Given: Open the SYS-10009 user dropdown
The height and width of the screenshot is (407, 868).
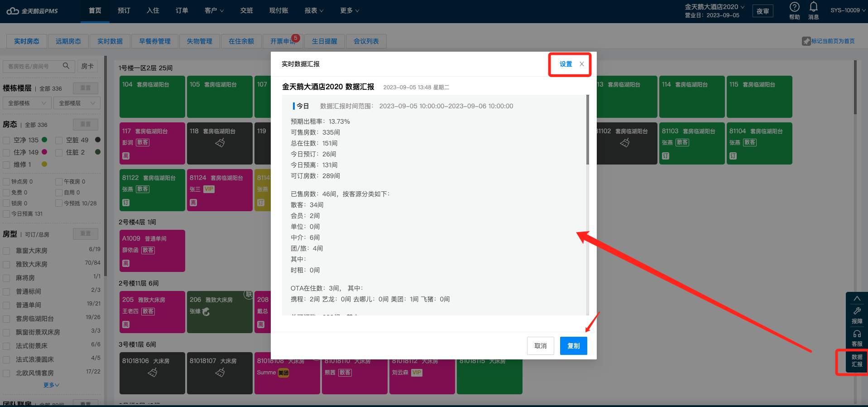Looking at the screenshot, I should coord(849,10).
